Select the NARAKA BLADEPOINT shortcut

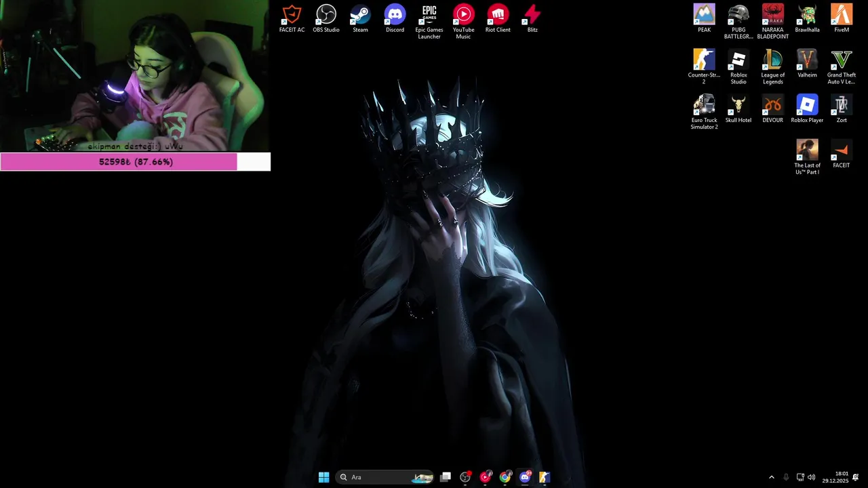coord(773,22)
